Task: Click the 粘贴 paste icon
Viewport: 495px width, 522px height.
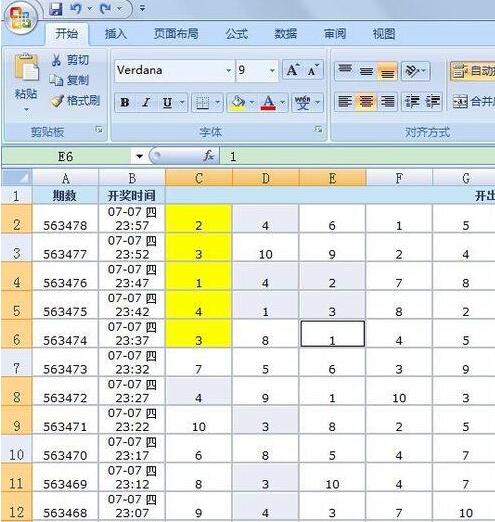Action: (x=26, y=68)
